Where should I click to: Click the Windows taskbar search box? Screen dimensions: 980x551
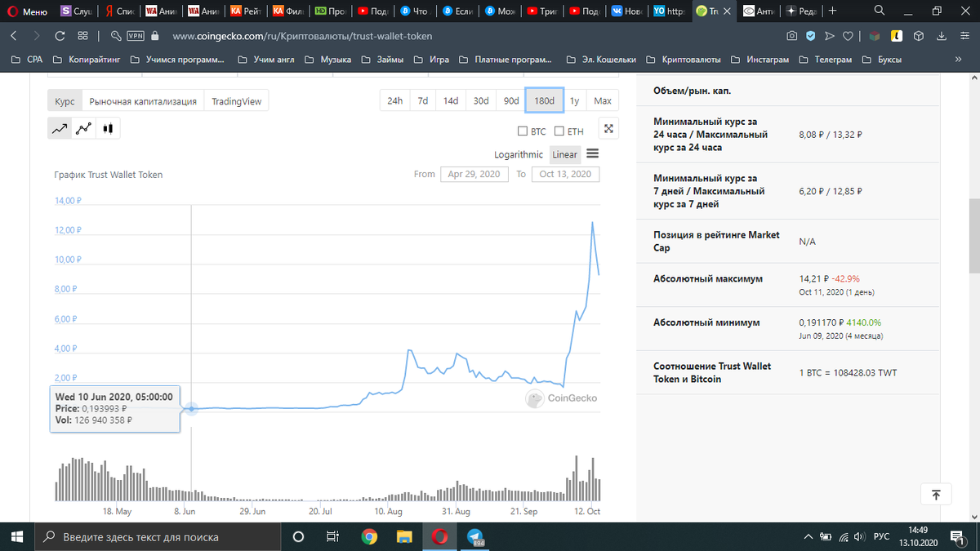coord(157,537)
